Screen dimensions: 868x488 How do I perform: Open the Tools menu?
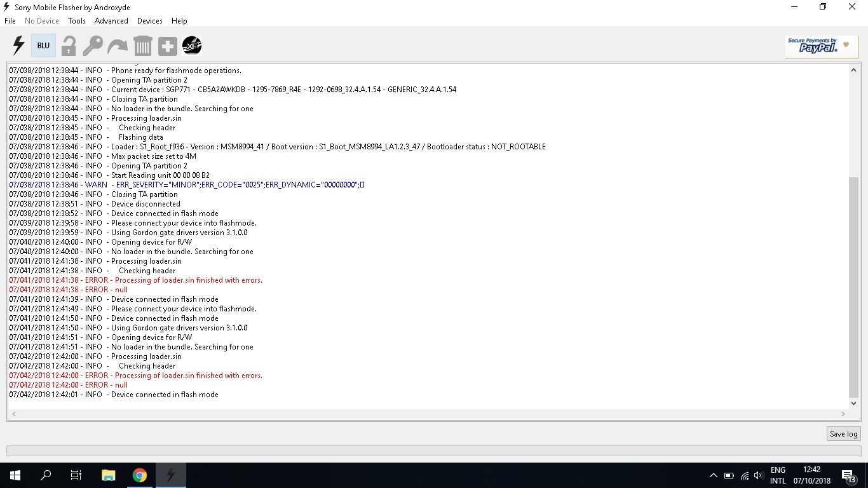point(77,21)
